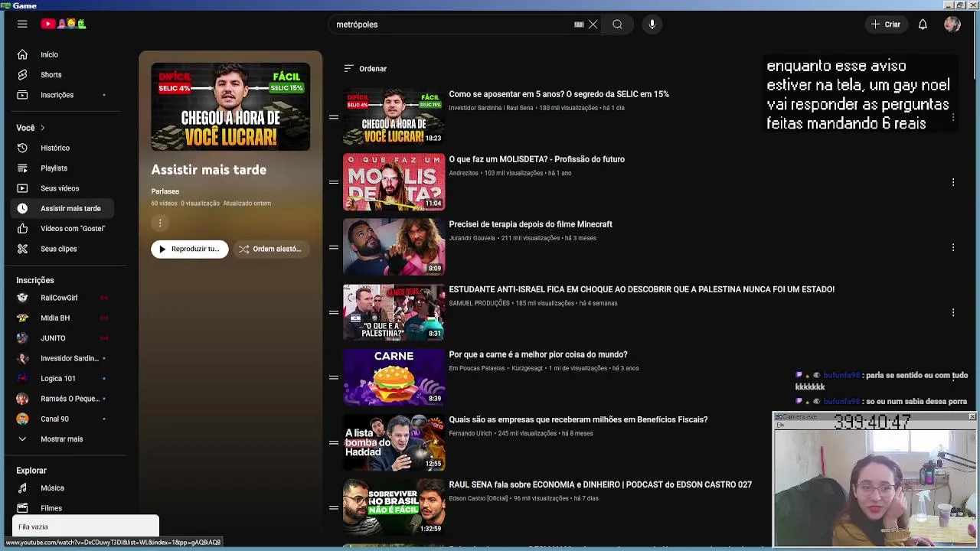Open options menu for MOLISDETA video

pos(953,182)
